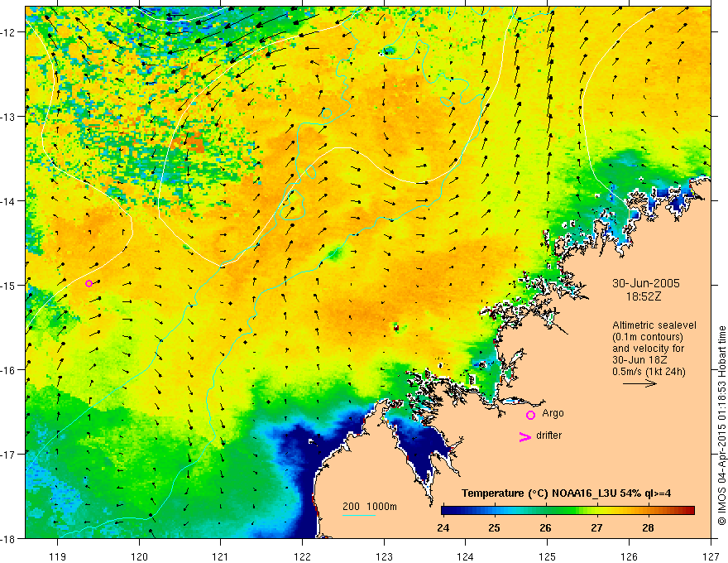The height and width of the screenshot is (563, 728).
Task: Click the '18:52Z' time text
Action: pyautogui.click(x=644, y=296)
